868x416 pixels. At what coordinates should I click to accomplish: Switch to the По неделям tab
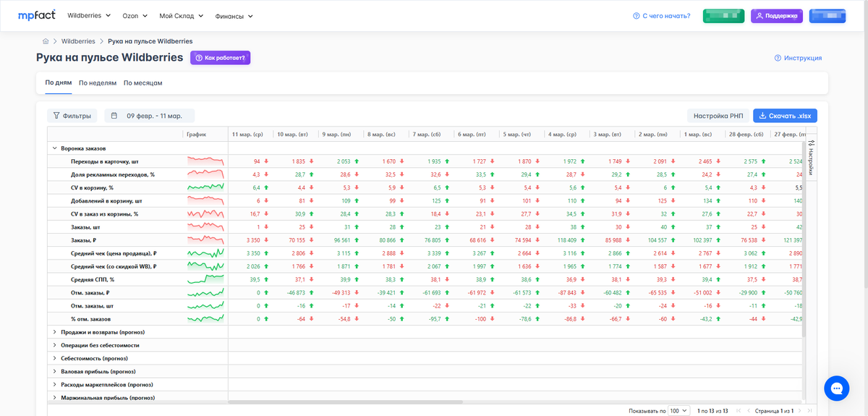(x=98, y=83)
